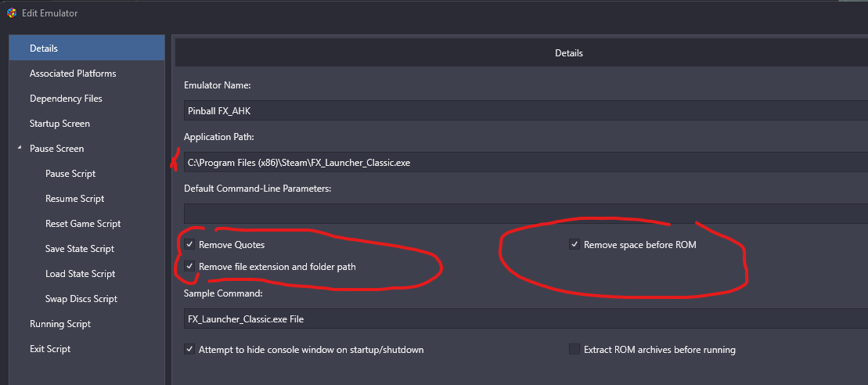Focus the Default Command-Line Parameters field

(x=526, y=214)
